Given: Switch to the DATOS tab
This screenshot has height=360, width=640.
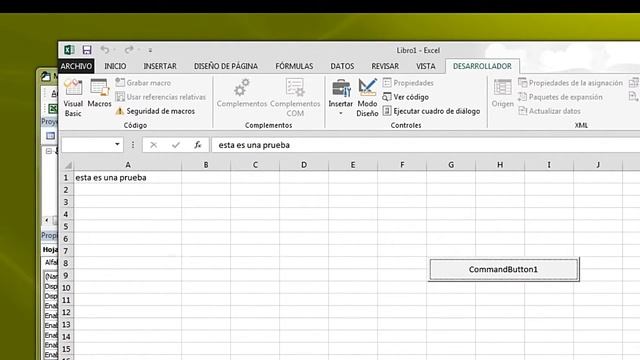Looking at the screenshot, I should pyautogui.click(x=342, y=66).
